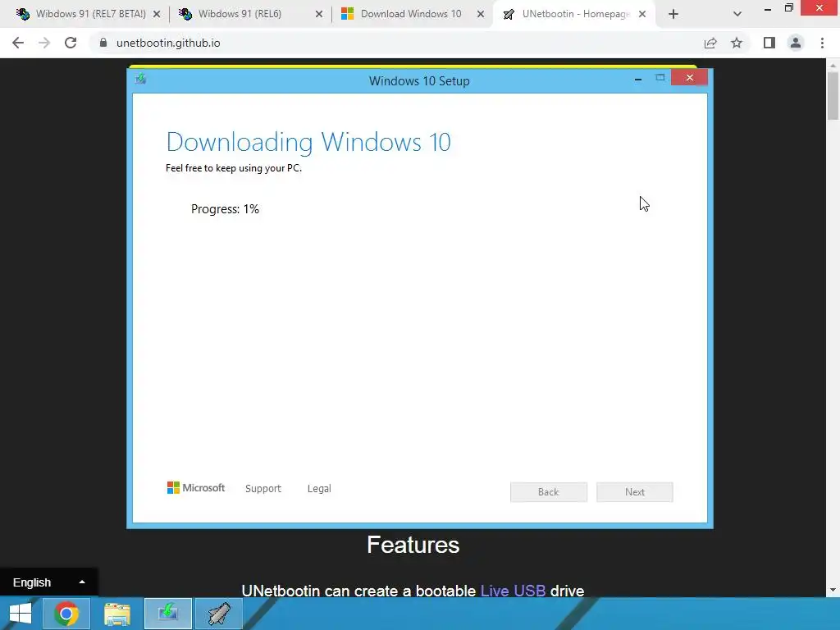Click the Downloading Windows 10 heading
840x630 pixels.
point(308,142)
